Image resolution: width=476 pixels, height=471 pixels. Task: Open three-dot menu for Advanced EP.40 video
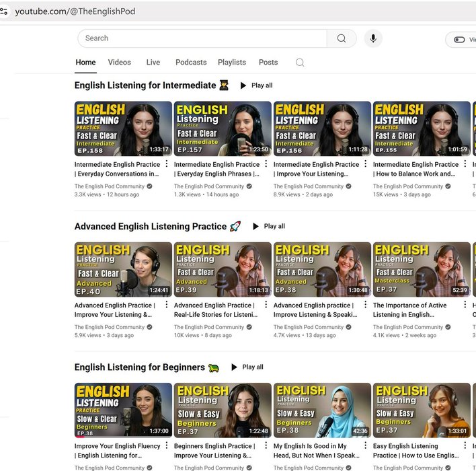click(x=166, y=305)
